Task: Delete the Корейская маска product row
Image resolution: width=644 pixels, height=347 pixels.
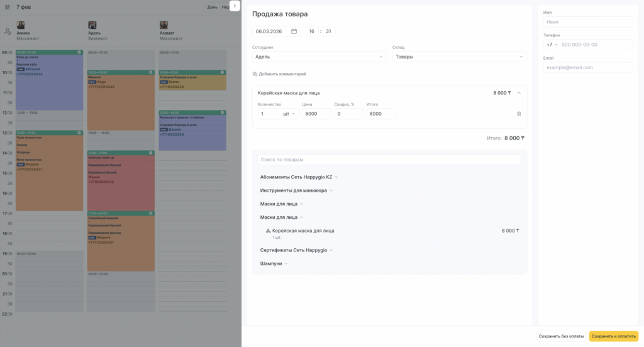Action: click(519, 114)
